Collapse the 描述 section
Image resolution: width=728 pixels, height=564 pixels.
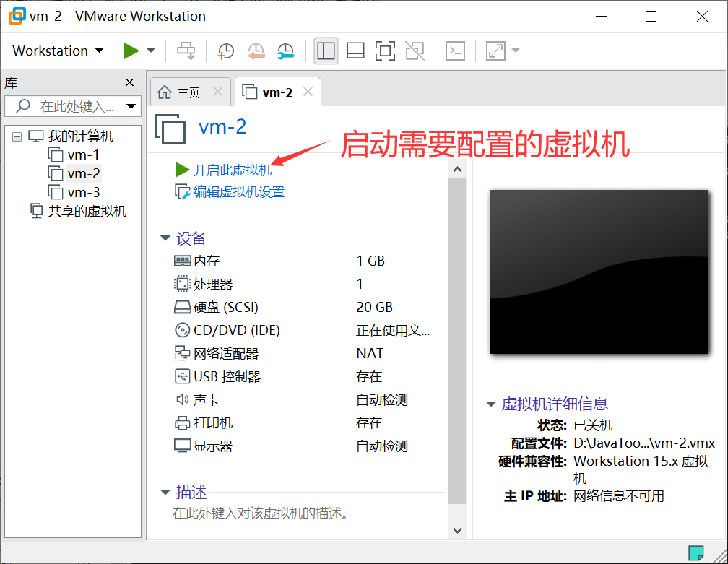click(165, 492)
